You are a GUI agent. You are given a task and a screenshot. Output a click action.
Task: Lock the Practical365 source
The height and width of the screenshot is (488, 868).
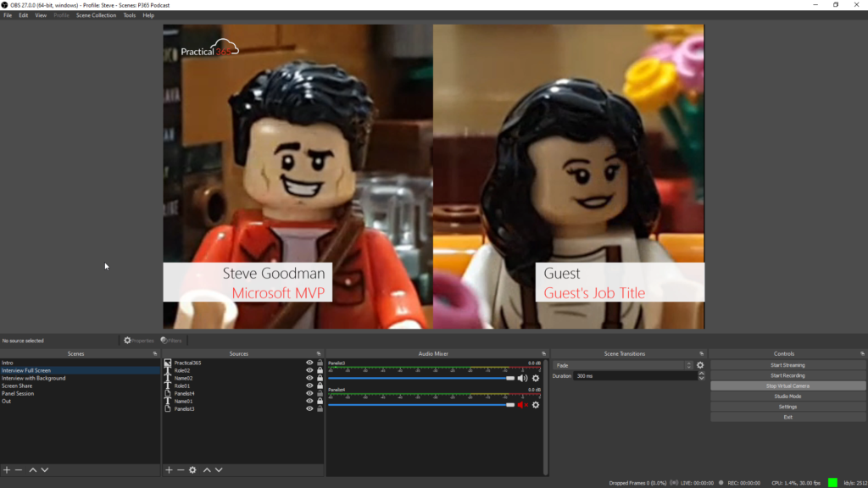click(320, 363)
